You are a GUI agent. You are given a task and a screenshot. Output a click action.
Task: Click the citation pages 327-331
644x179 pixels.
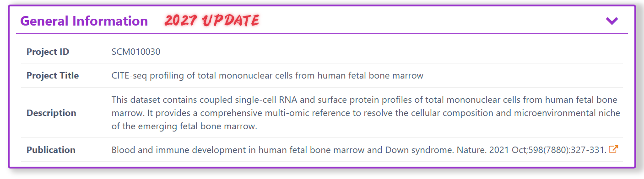pos(588,150)
